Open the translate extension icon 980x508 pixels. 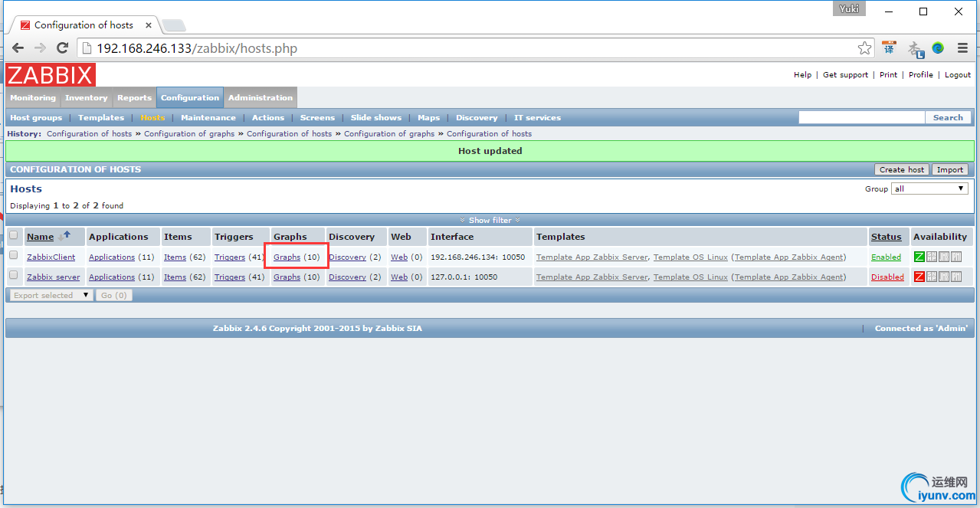889,48
